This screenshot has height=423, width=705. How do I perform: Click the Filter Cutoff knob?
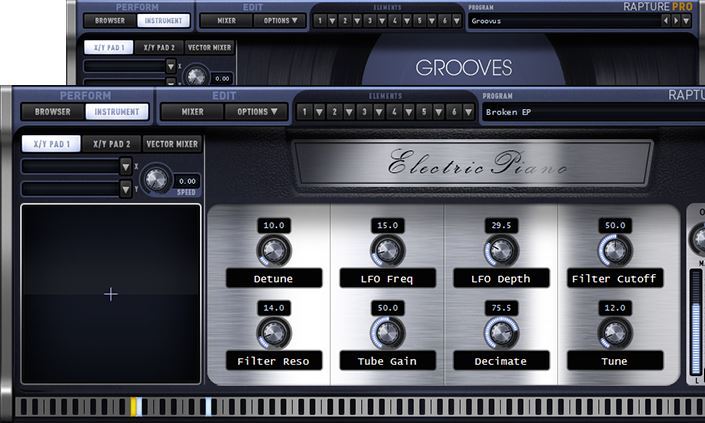(x=615, y=250)
